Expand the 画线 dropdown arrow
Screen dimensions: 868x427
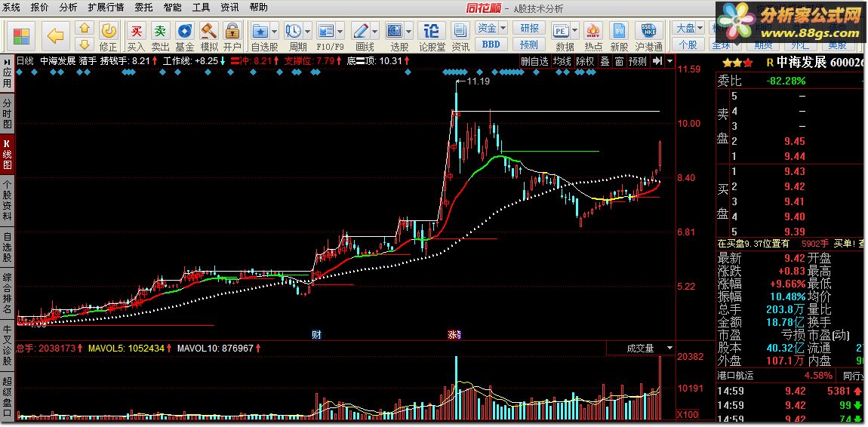(x=375, y=31)
